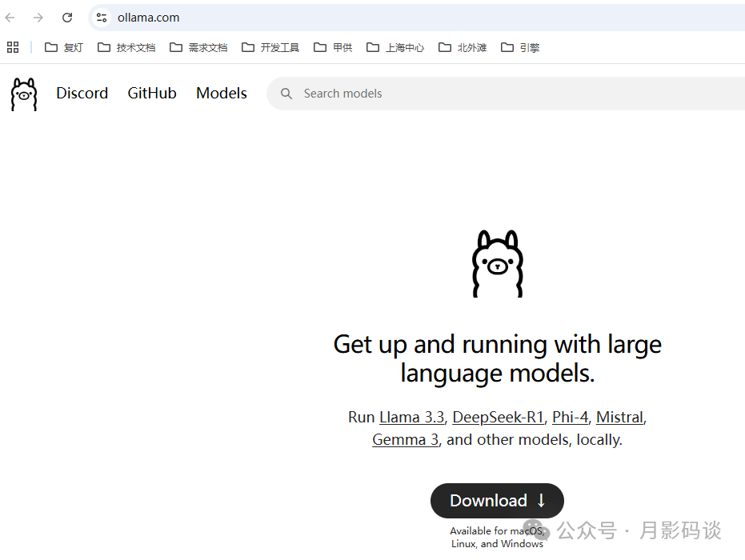Reload the page with the refresh icon
The width and height of the screenshot is (745, 560).
click(x=67, y=18)
